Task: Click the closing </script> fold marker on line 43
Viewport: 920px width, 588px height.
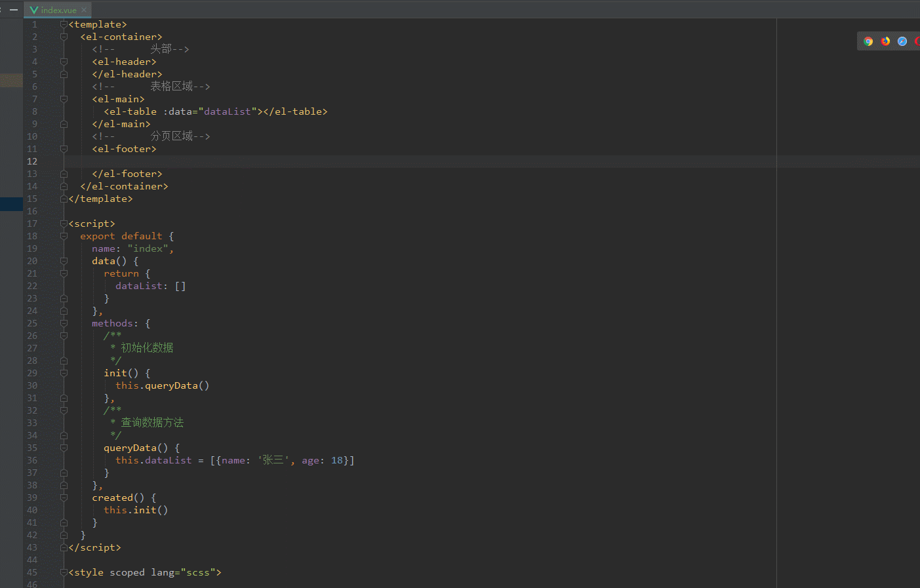Action: click(x=64, y=547)
